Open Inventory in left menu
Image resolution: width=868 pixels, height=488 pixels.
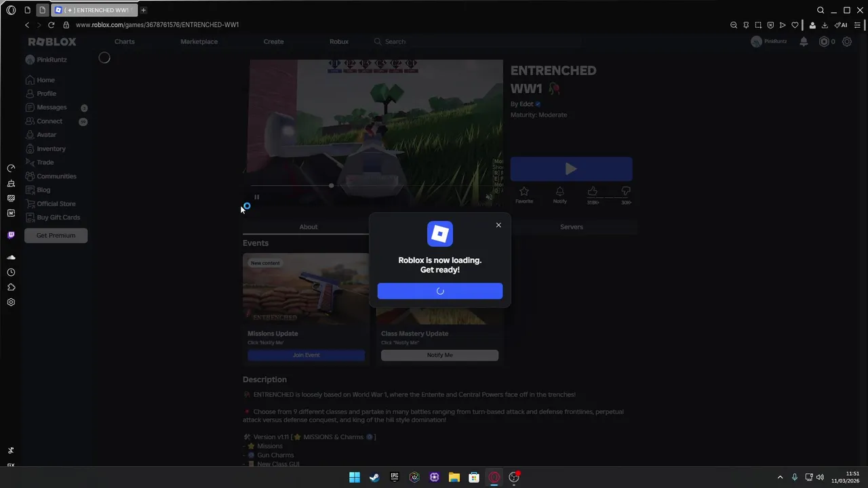pos(45,148)
